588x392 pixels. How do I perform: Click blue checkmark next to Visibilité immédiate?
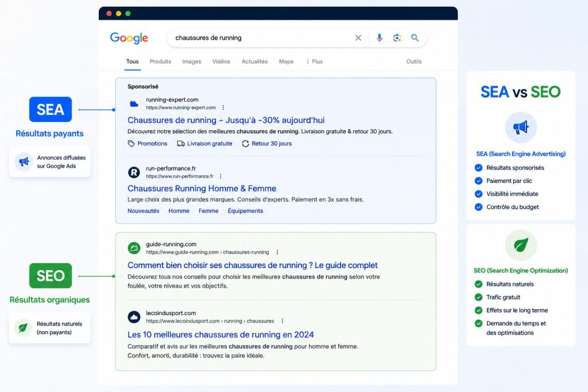tap(478, 194)
